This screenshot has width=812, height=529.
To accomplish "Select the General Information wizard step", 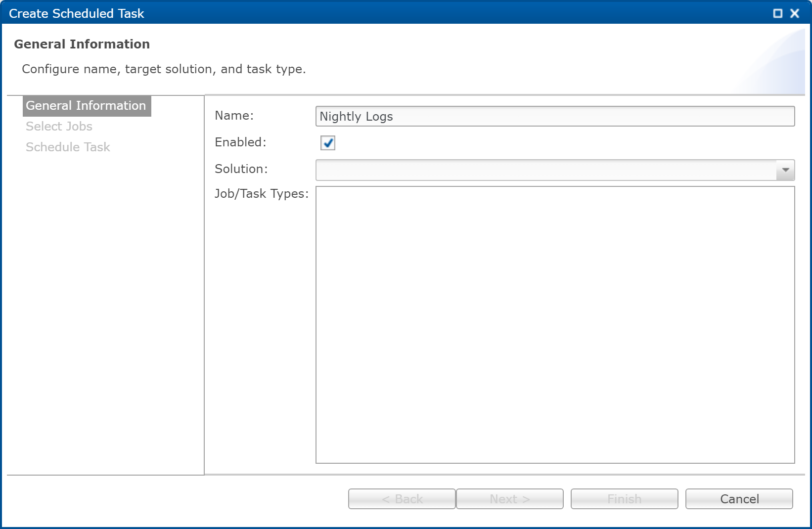I will click(x=86, y=106).
